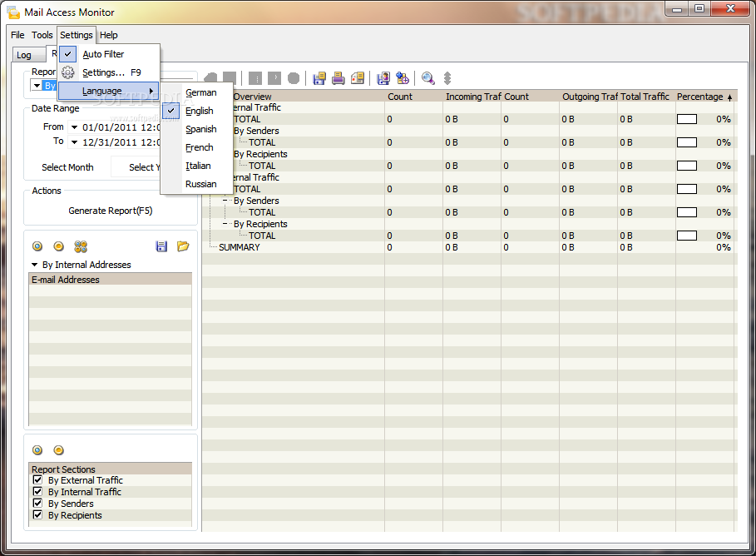Open the From date dropdown arrow
The width and height of the screenshot is (756, 556).
[74, 127]
